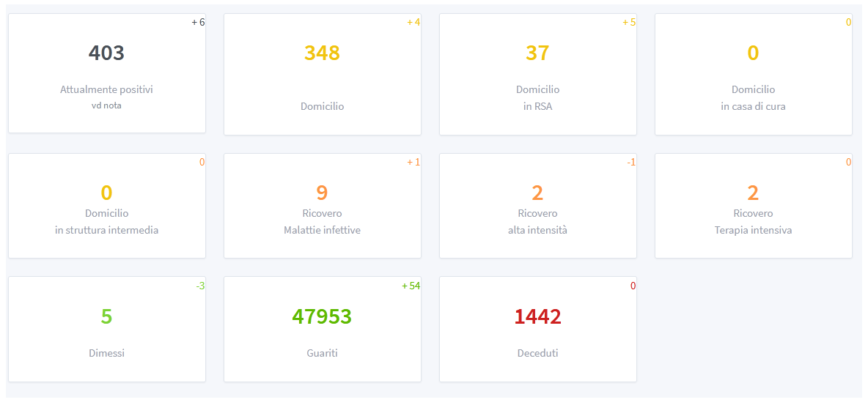The image size is (868, 405).
Task: Select the Domicilio in casa di cura label
Action: (753, 97)
